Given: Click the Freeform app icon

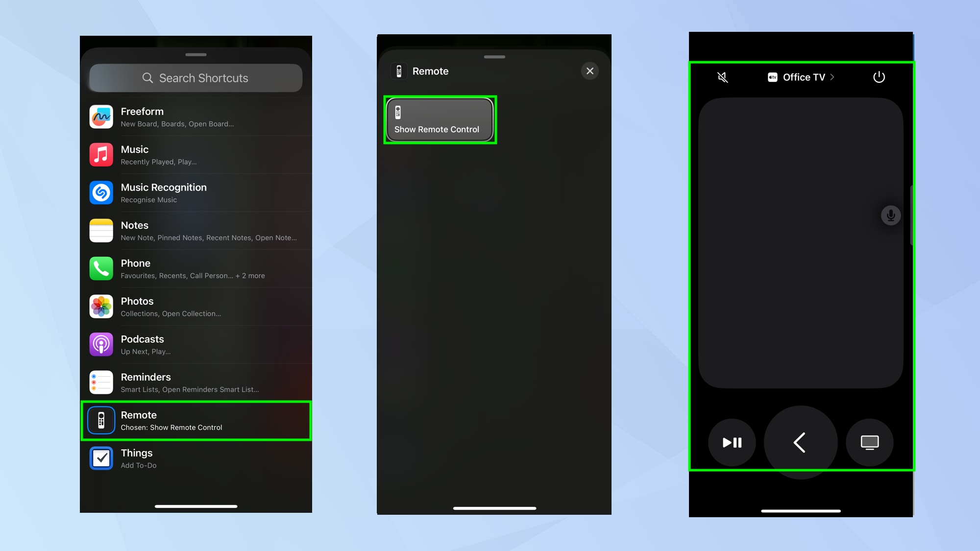Looking at the screenshot, I should [x=101, y=116].
